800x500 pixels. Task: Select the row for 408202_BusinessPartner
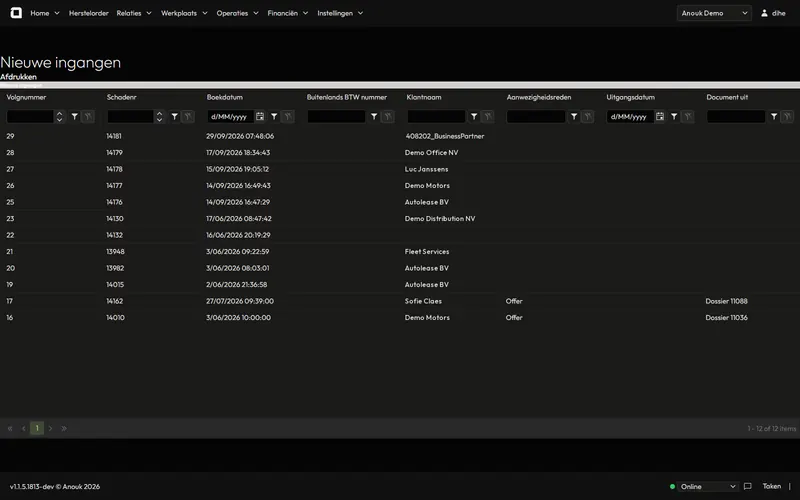(400, 136)
